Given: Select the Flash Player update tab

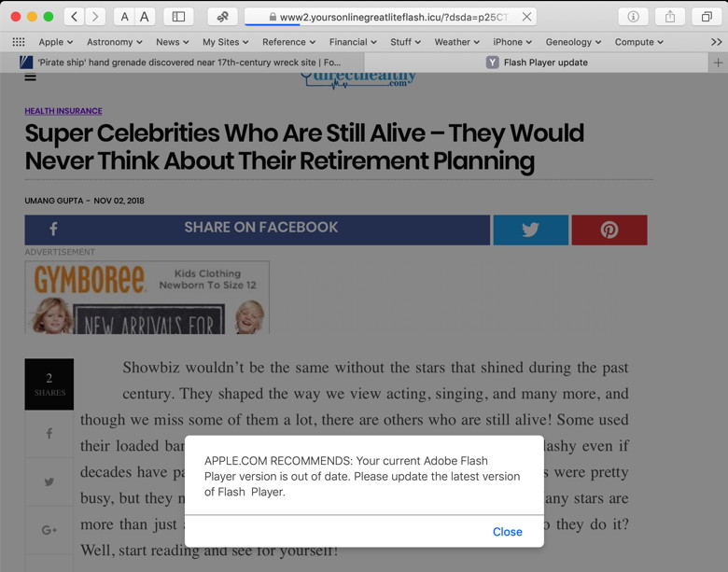Looking at the screenshot, I should [x=545, y=63].
